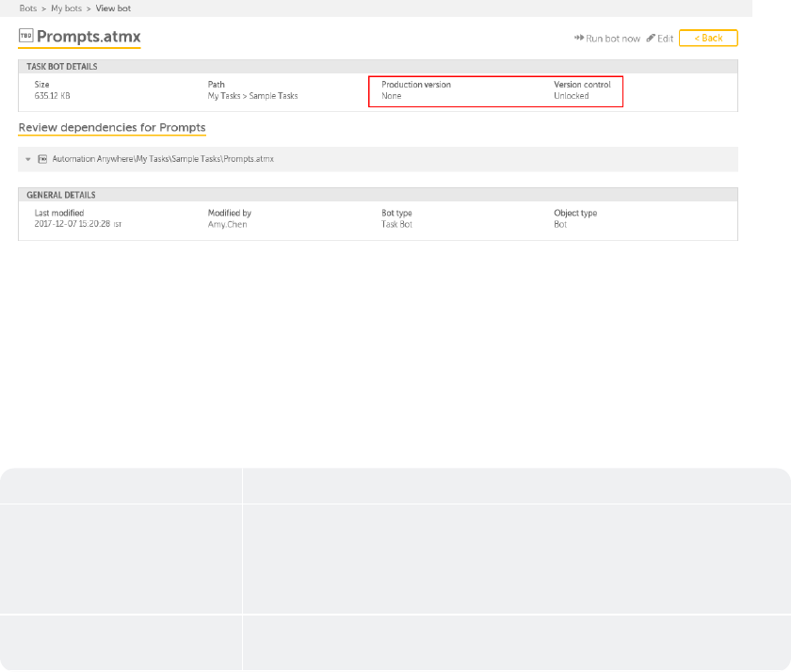The height and width of the screenshot is (672, 791).
Task: Click the Task Bot Details section header
Action: click(62, 67)
